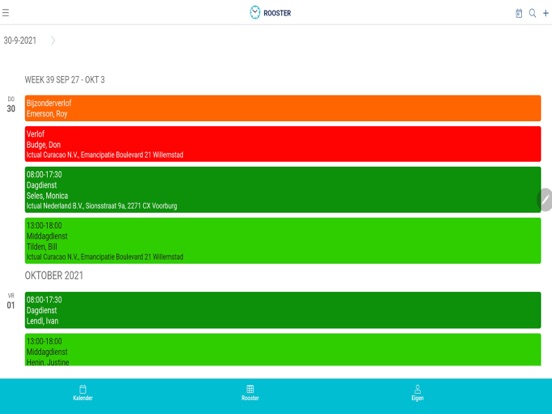Open Dagdienst shift of Lendl, Ivan

[x=283, y=310]
